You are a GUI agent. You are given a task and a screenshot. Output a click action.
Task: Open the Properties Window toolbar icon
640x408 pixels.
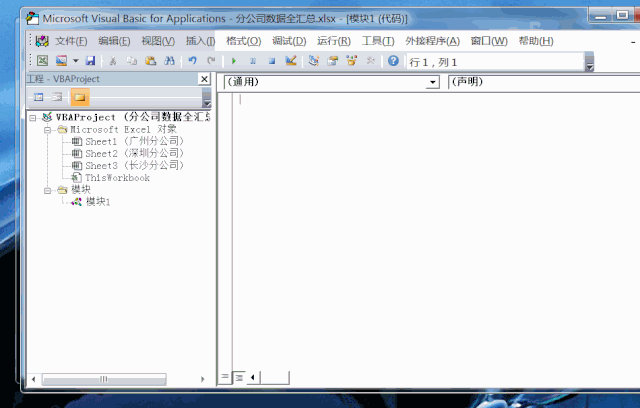(333, 61)
